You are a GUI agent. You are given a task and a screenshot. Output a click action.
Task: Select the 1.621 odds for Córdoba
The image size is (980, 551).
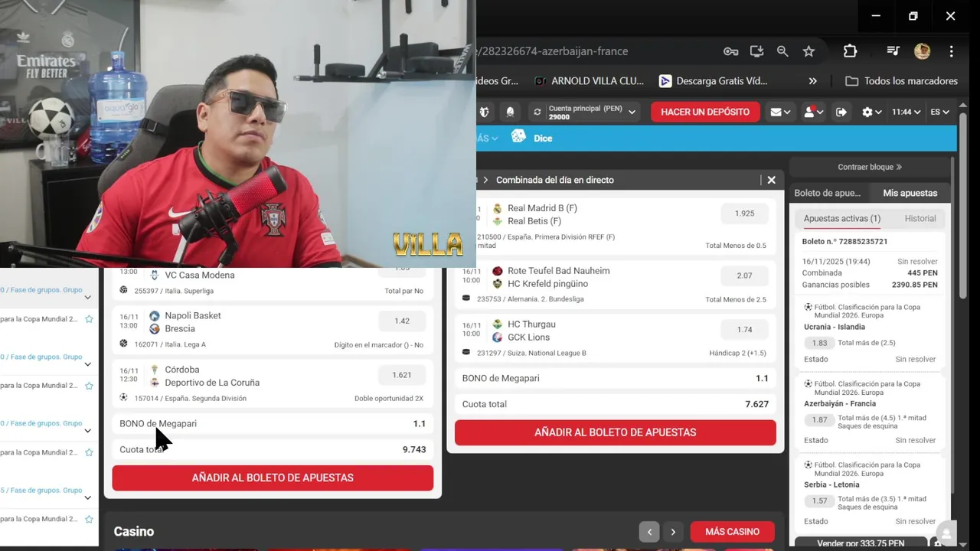[x=402, y=375]
